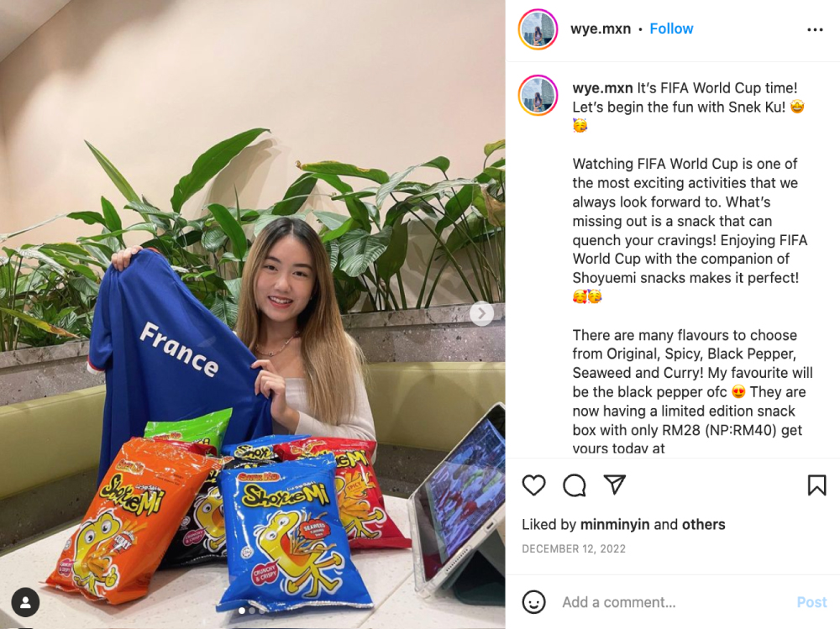This screenshot has height=629, width=840.
Task: Submit the comment with the Post button
Action: point(811,602)
